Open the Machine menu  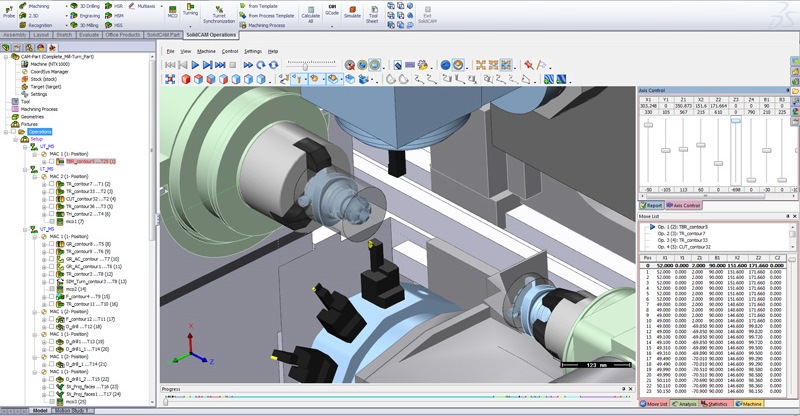[206, 52]
